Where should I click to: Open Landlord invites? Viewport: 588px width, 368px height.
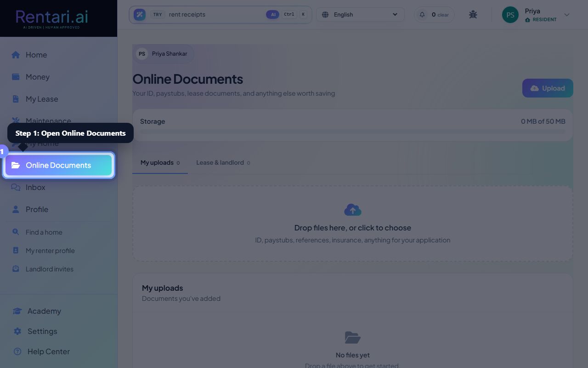click(x=58, y=269)
